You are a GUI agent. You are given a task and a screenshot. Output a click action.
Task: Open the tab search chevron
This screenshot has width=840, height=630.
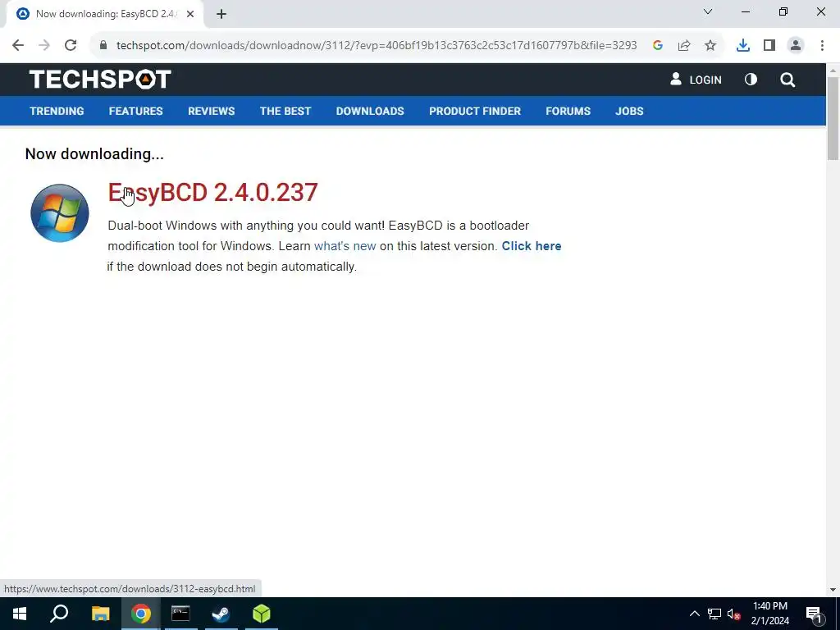[x=708, y=11]
